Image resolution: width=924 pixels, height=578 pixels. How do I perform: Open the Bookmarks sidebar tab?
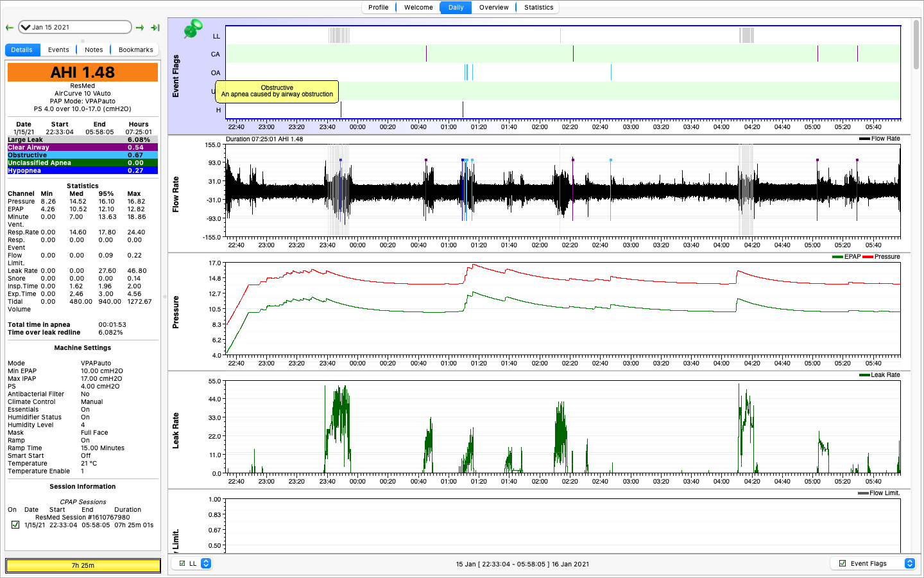point(136,49)
